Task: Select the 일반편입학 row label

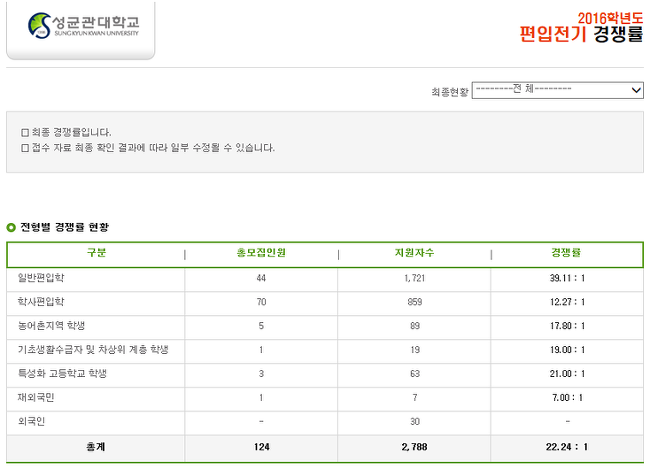Action: coord(41,278)
